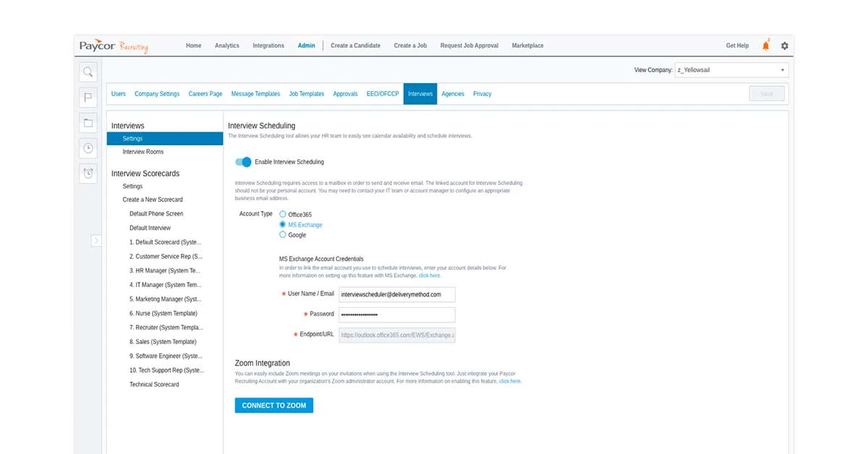This screenshot has height=454, width=868.
Task: Expand the Interview Scorecards Settings section
Action: tap(132, 186)
